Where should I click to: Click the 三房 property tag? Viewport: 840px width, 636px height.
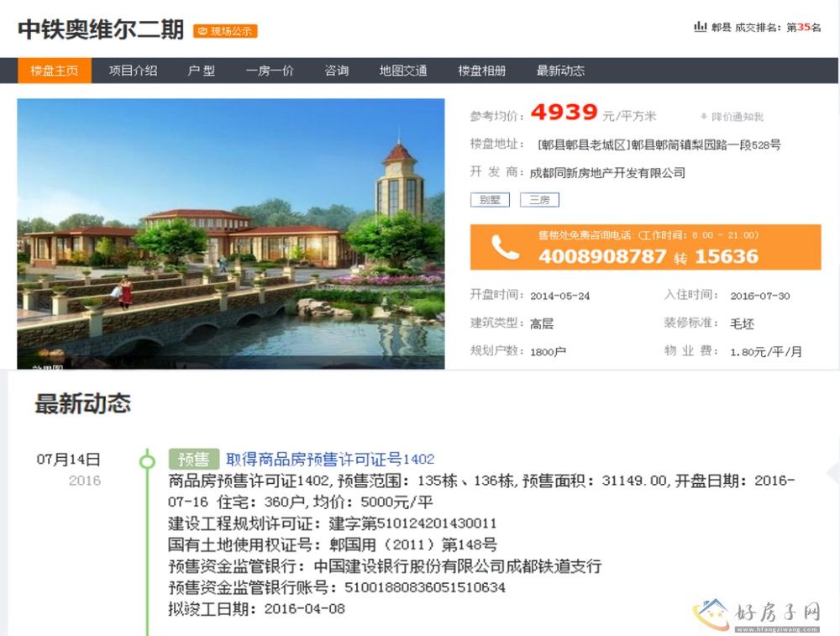pyautogui.click(x=538, y=200)
